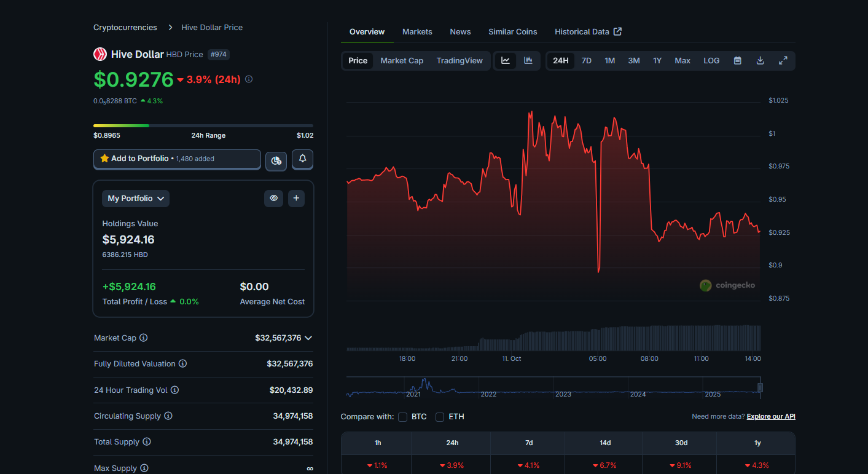Click the price alert bell icon
This screenshot has width=868, height=474.
point(302,159)
